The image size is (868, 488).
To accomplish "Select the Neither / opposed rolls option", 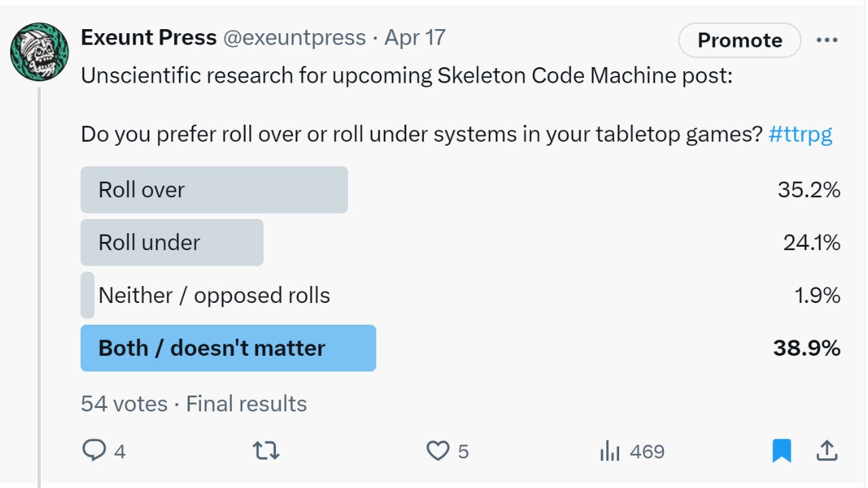I will click(x=214, y=296).
